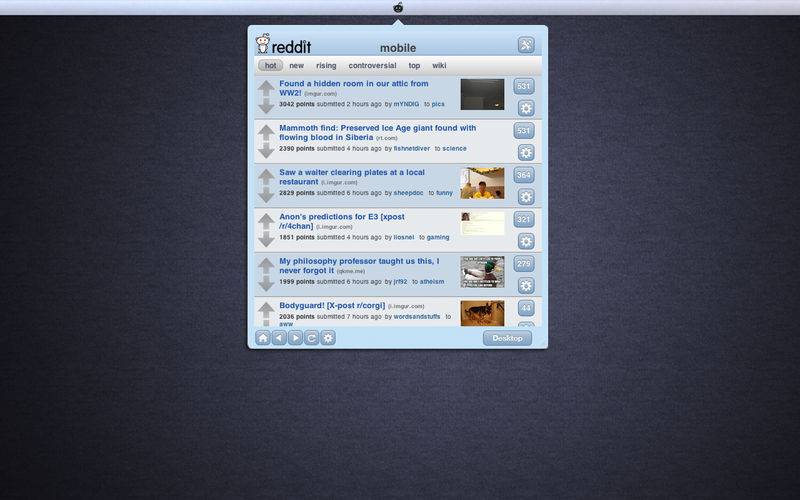800x500 pixels.
Task: Open the wiki tab
Action: [439, 65]
